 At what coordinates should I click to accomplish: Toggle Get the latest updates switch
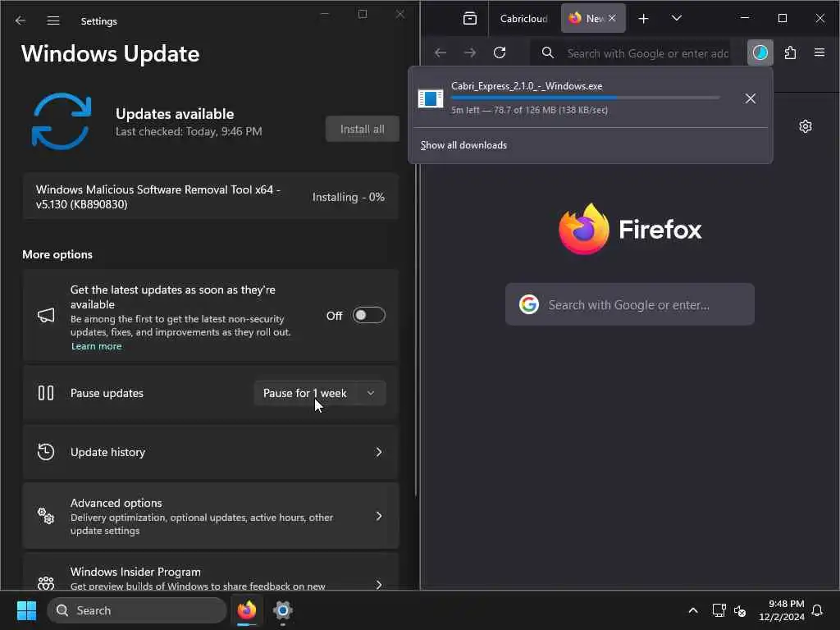pos(368,316)
